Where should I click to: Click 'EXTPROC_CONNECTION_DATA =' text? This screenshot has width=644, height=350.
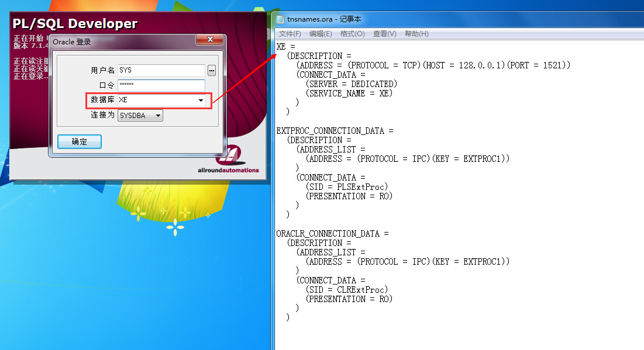pos(335,131)
